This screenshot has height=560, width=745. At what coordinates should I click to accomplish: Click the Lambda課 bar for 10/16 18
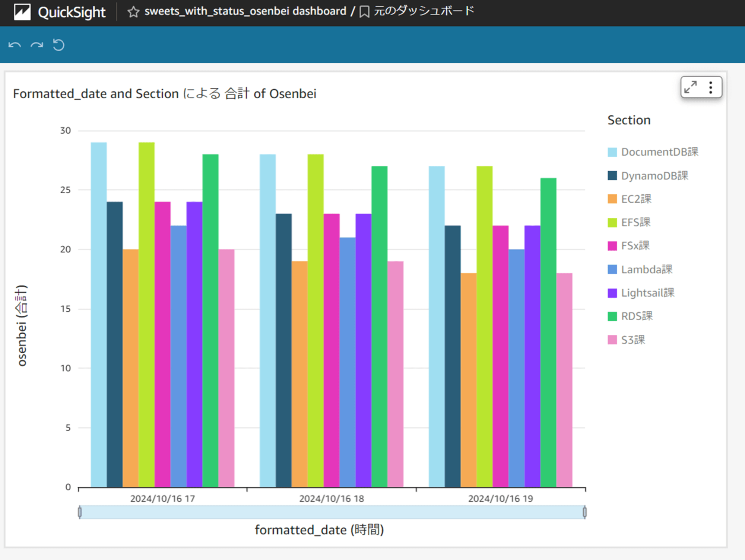[x=348, y=362]
